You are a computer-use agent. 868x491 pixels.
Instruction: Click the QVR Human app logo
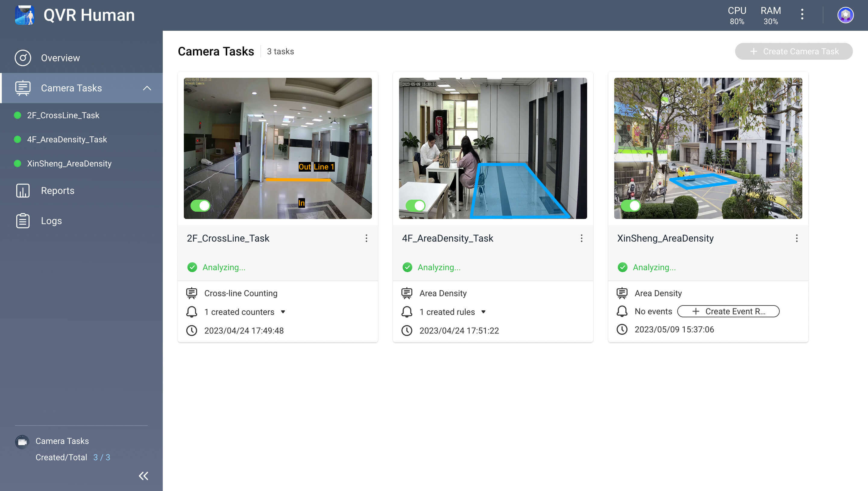[x=25, y=15]
